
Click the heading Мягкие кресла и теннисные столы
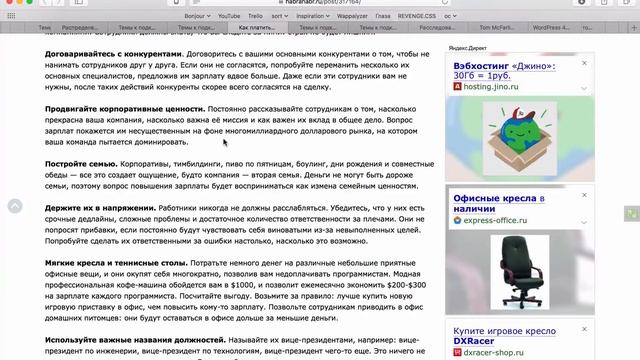pyautogui.click(x=116, y=263)
